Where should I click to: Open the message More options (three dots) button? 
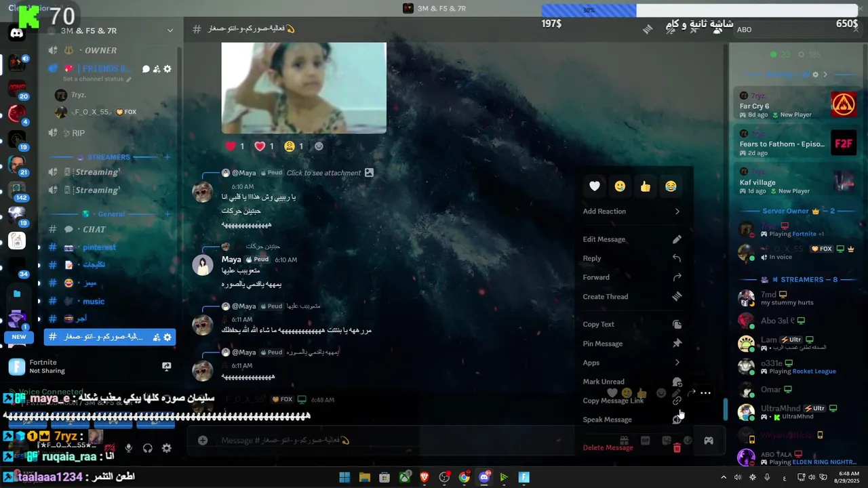pyautogui.click(x=705, y=392)
